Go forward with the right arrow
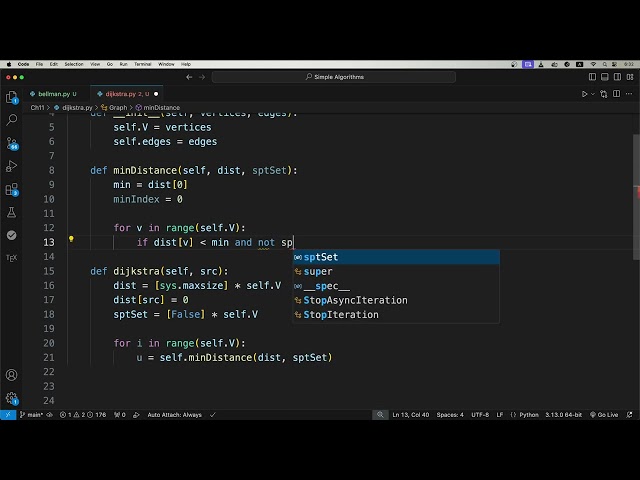This screenshot has height=480, width=640. [x=202, y=77]
